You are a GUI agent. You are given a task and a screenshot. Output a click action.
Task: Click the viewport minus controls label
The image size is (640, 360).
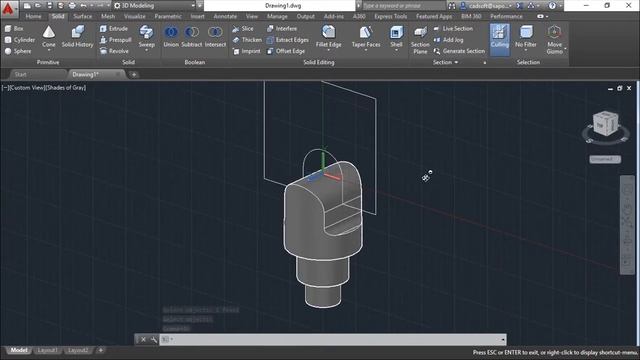click(x=4, y=88)
